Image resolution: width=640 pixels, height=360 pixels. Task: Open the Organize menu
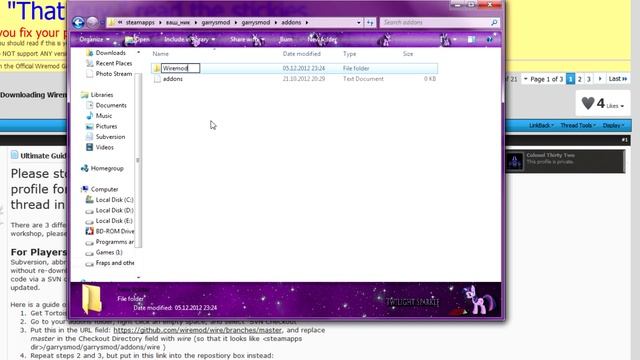coord(94,40)
